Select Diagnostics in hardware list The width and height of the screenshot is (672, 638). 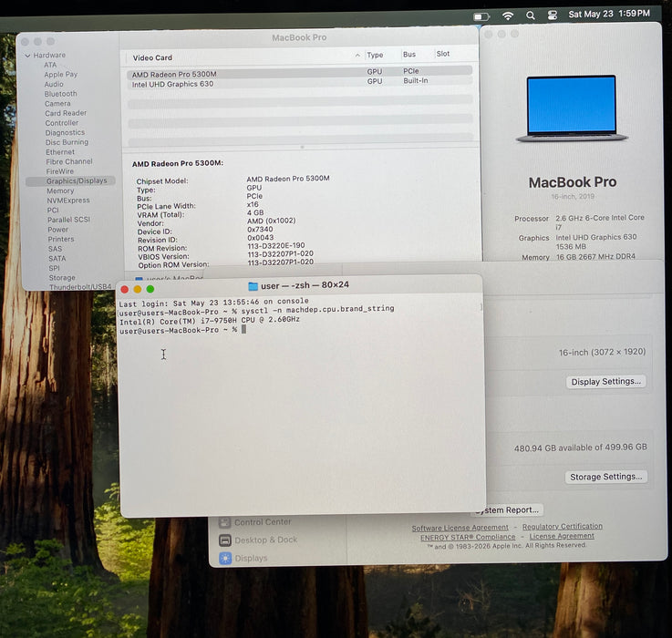tap(65, 132)
